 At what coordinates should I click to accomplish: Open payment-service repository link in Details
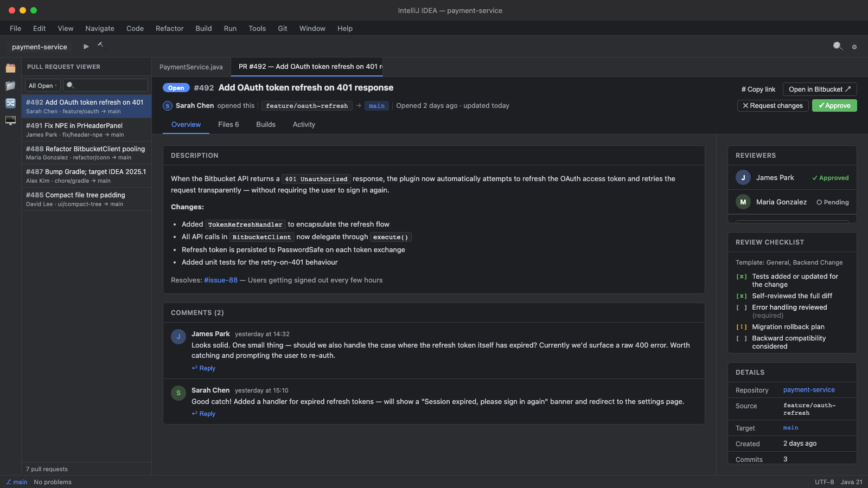(809, 390)
